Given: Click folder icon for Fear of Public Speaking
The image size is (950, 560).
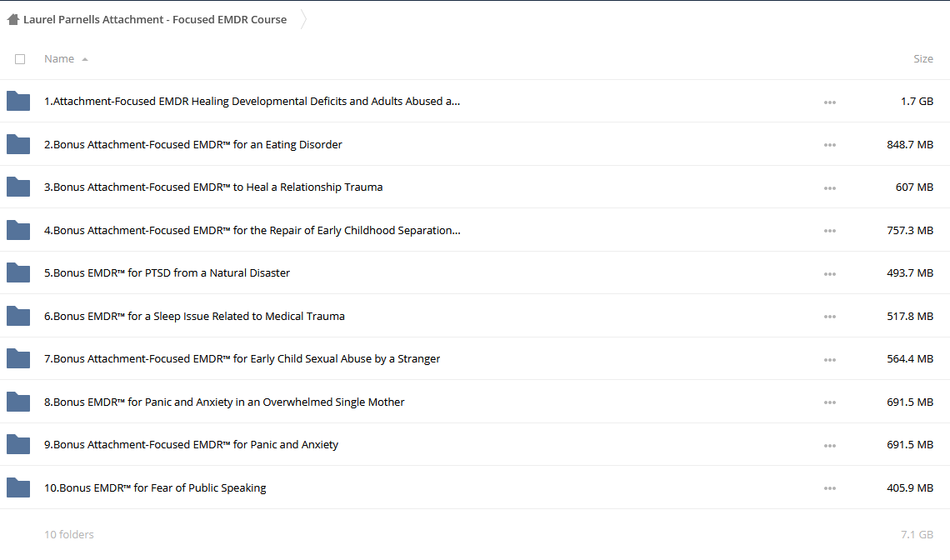Looking at the screenshot, I should coord(18,487).
